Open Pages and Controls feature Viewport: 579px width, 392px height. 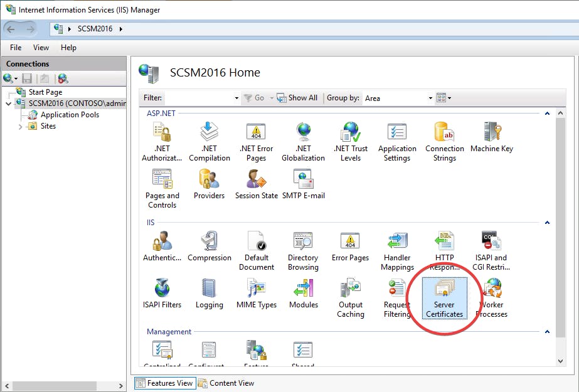tap(162, 189)
